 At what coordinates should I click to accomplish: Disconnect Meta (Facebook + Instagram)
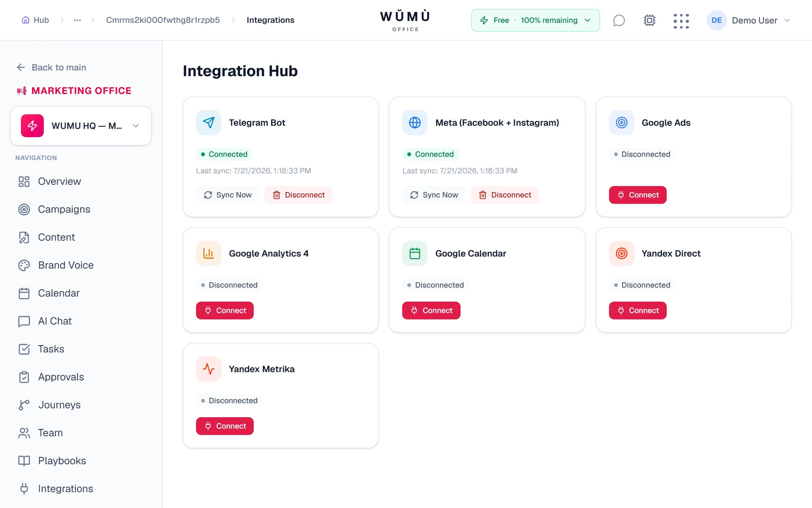pos(505,195)
